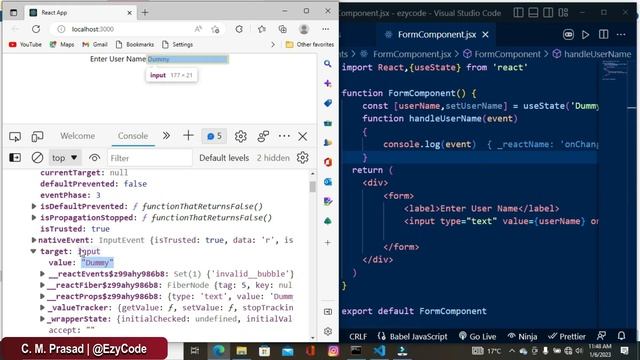Viewport: 640px width, 360px height.
Task: Toggle device emulation icon in DevTools
Action: (x=38, y=136)
